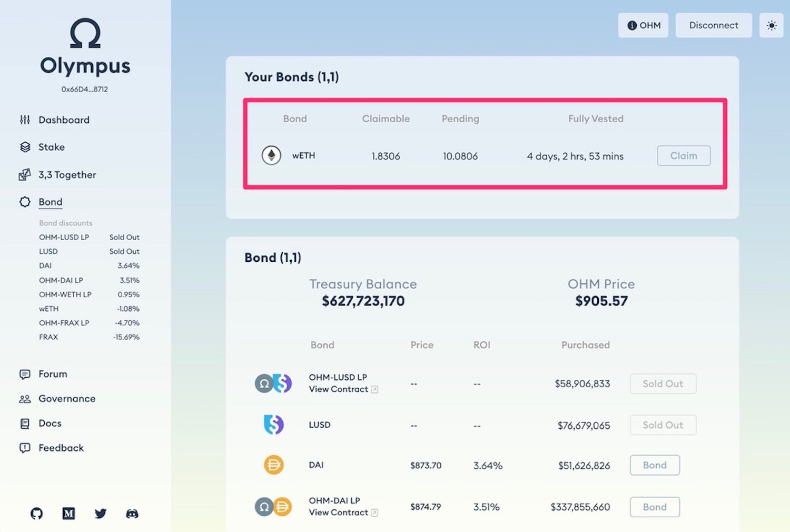Screen dimensions: 790x532
Task: Click the LUSD token icon
Action: tap(273, 425)
